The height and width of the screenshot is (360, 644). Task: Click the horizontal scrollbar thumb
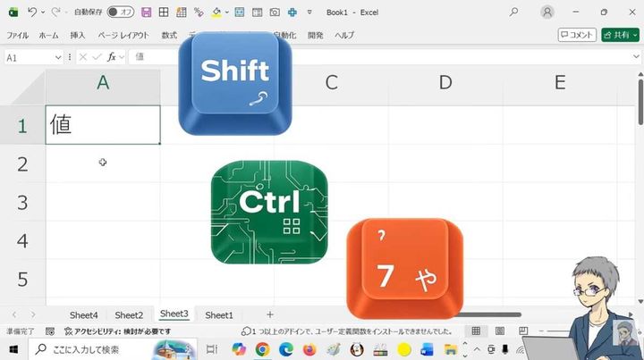pos(490,315)
